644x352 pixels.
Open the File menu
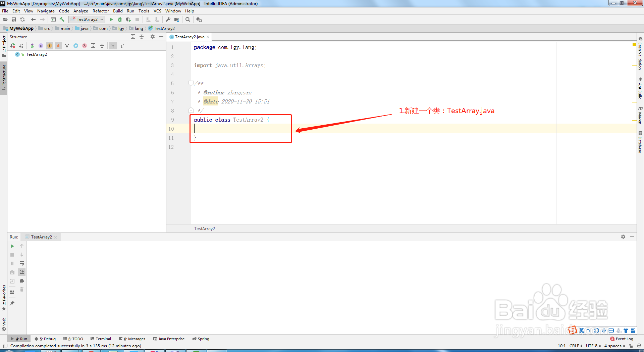(x=5, y=11)
